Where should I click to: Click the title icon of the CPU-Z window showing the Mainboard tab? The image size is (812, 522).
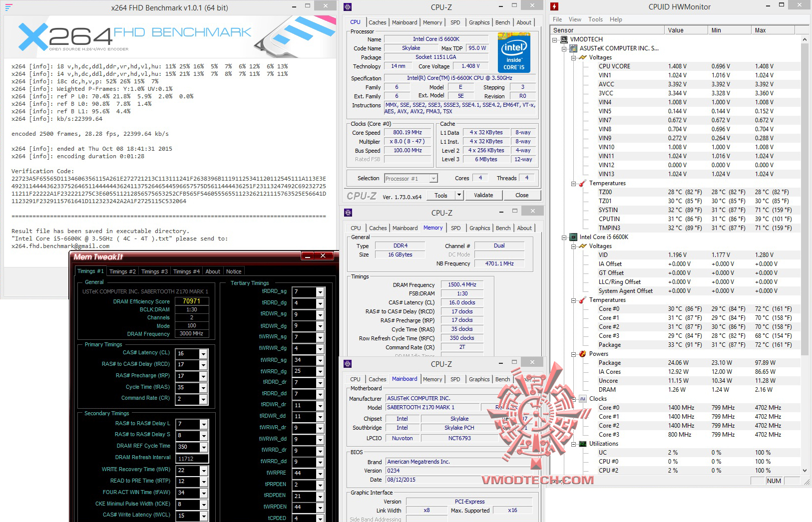click(348, 364)
